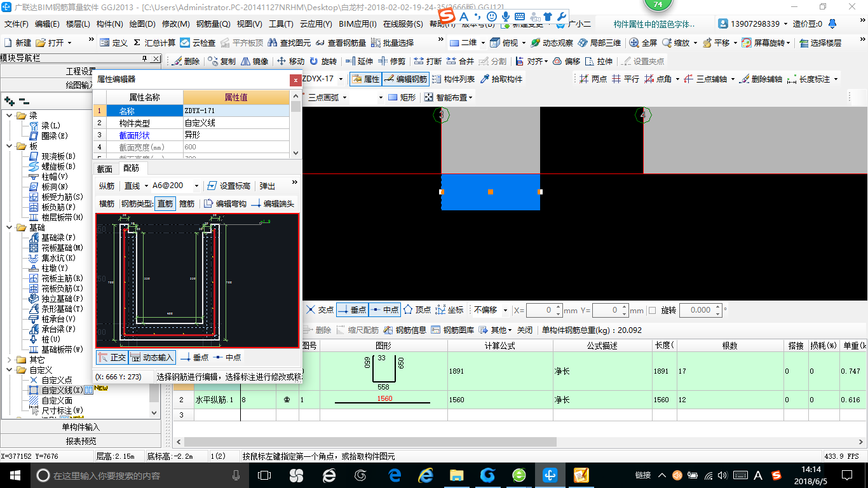Open the Windows Start menu
The width and height of the screenshot is (868, 488).
pos(15,475)
